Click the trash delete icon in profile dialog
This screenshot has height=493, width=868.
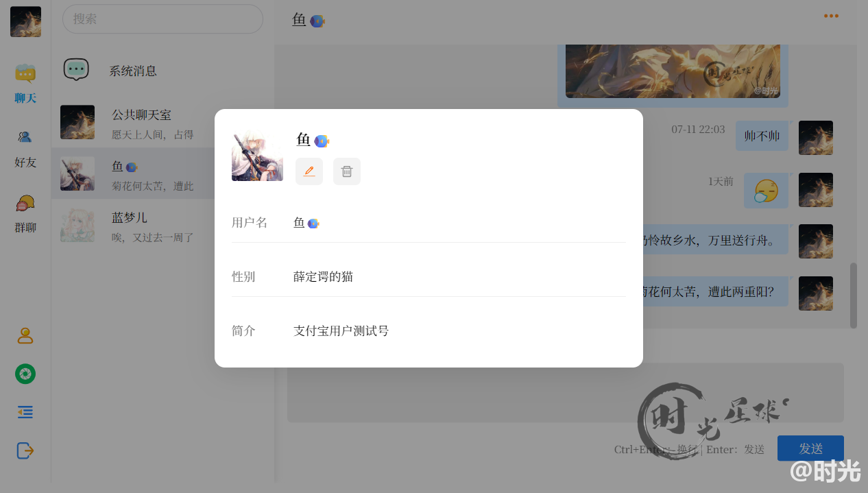[346, 171]
